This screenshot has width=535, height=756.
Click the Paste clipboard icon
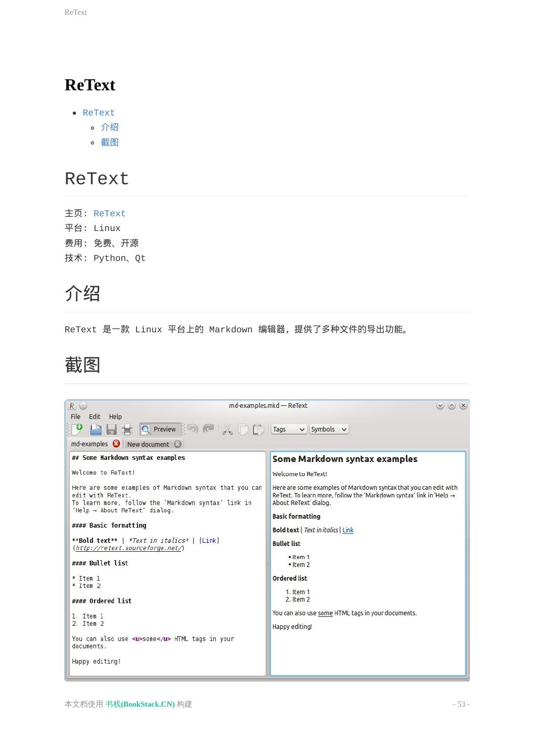[258, 429]
